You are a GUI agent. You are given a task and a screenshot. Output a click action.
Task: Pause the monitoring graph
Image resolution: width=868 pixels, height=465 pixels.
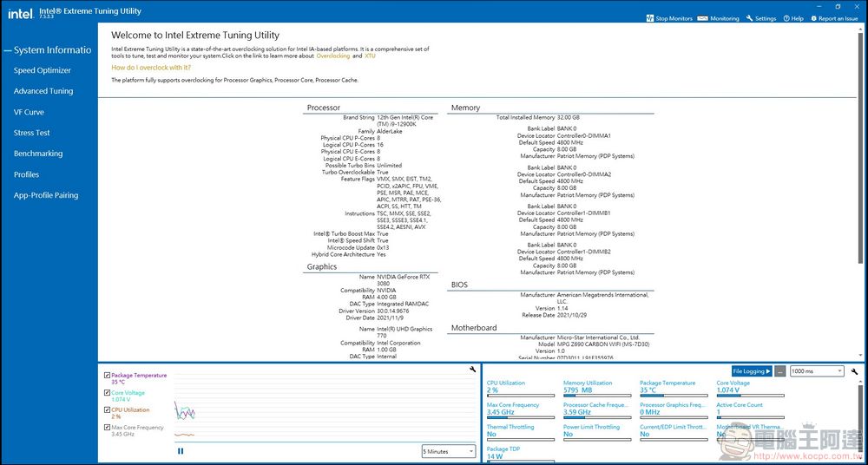(x=181, y=450)
